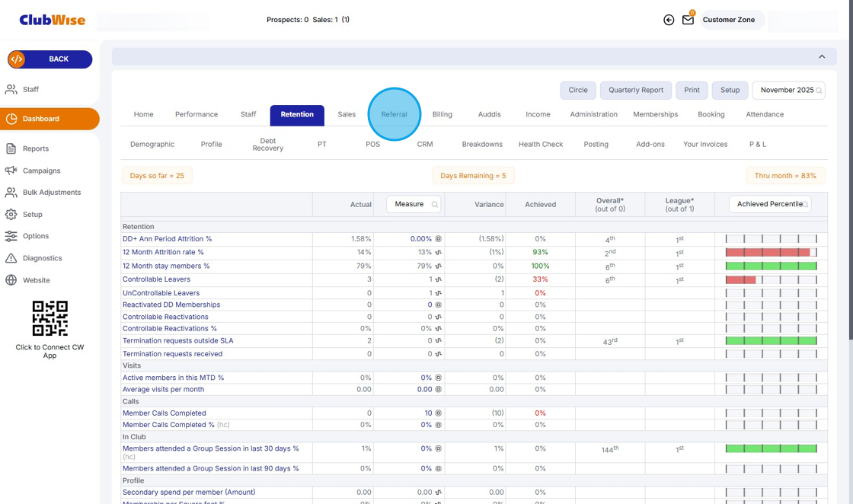Screen dimensions: 853x504
Task: Select the Debt Recovery tab
Action: click(x=267, y=145)
